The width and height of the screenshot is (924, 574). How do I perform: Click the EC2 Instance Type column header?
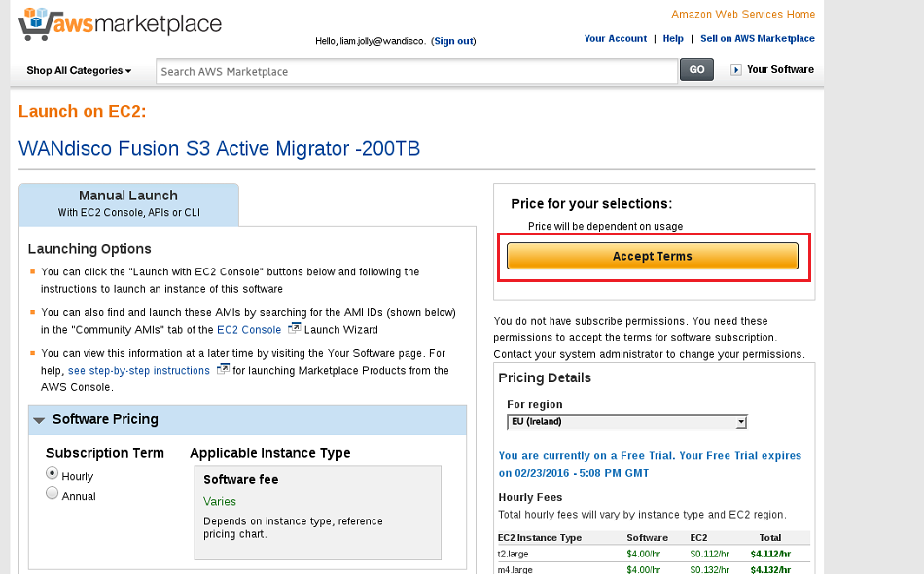[539, 537]
